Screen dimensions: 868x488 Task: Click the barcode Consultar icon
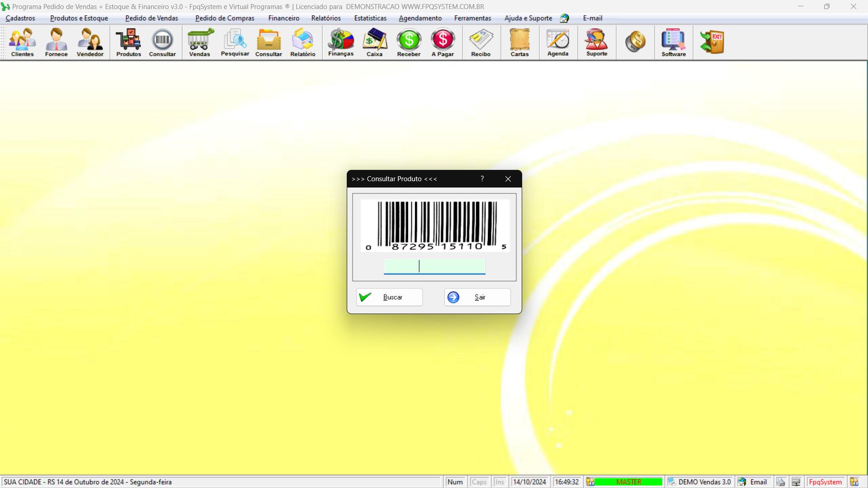(162, 42)
